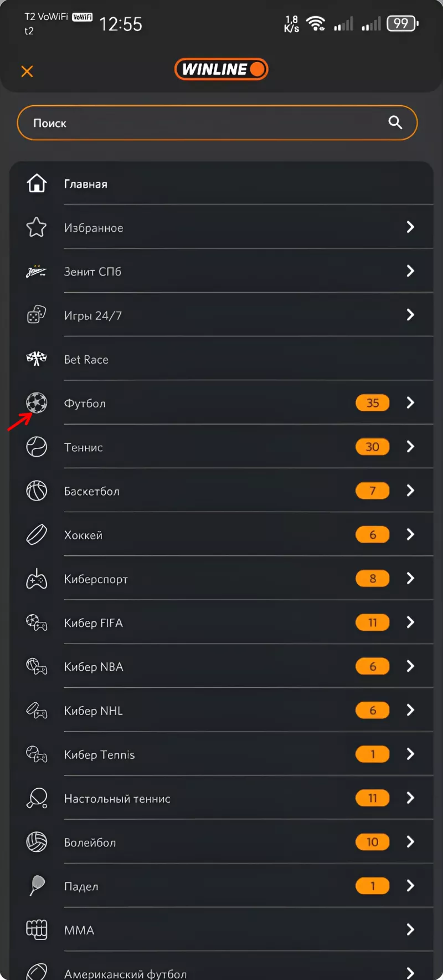Tap the Winline logo
The width and height of the screenshot is (443, 980).
[221, 69]
